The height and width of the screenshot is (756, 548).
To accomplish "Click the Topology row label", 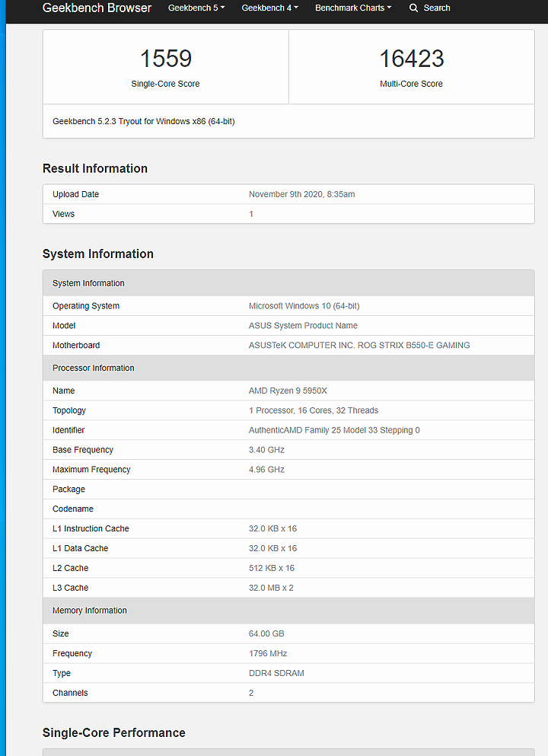I will (x=69, y=411).
